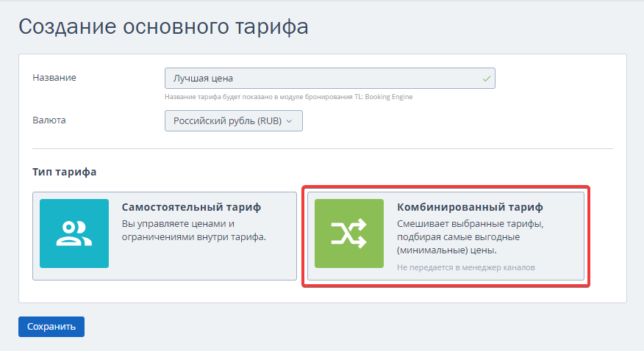
Task: Select the blue people icon of Самостоятельный тариф
Action: pyautogui.click(x=74, y=234)
